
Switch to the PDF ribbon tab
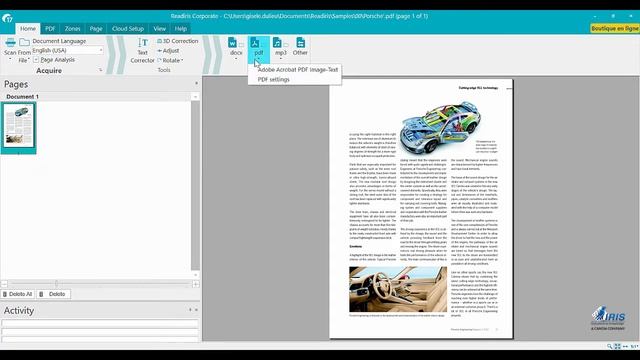[x=50, y=29]
